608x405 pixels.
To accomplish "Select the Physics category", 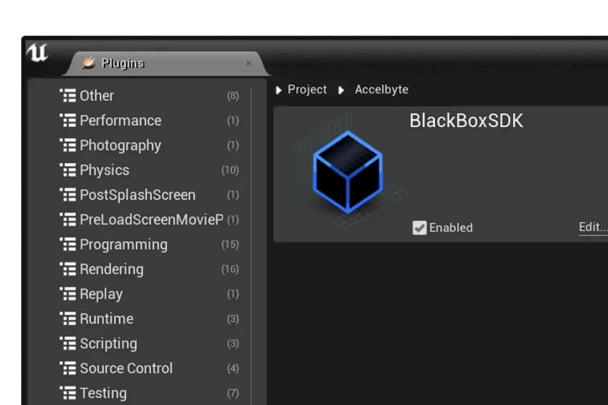I will point(149,170).
